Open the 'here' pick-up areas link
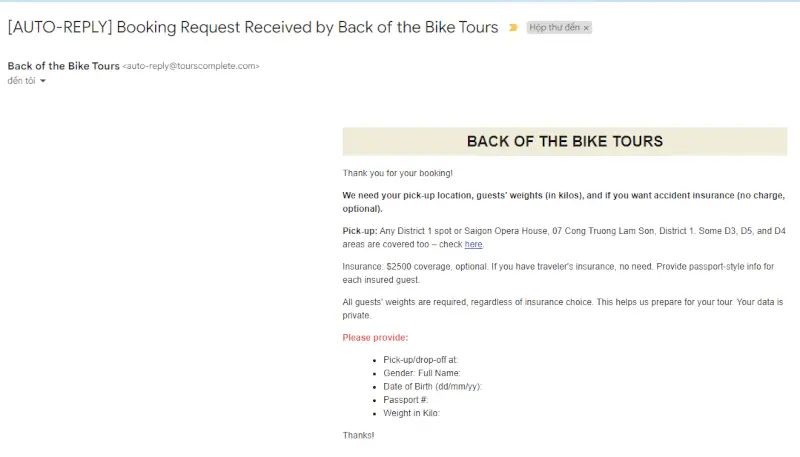Viewport: 800px width, 457px height. point(473,244)
